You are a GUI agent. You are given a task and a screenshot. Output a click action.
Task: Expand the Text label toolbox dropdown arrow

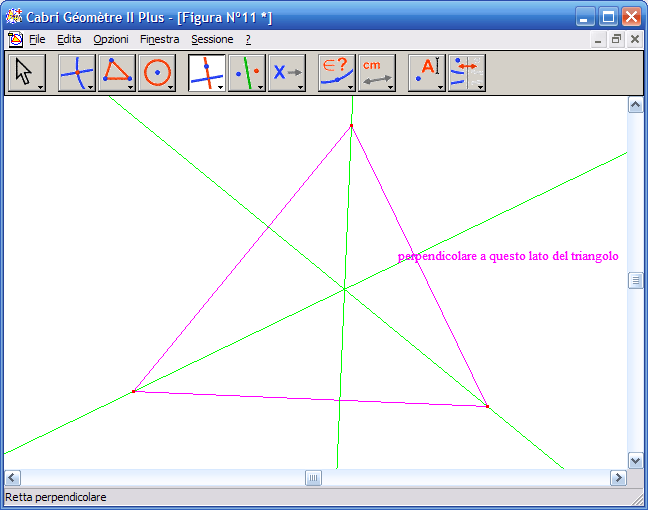(x=441, y=87)
